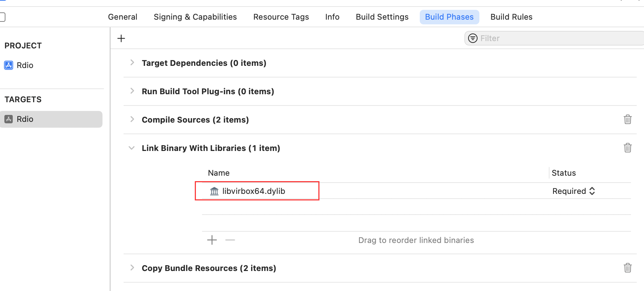Switch to the Build Settings tab
This screenshot has width=644, height=291.
(382, 17)
